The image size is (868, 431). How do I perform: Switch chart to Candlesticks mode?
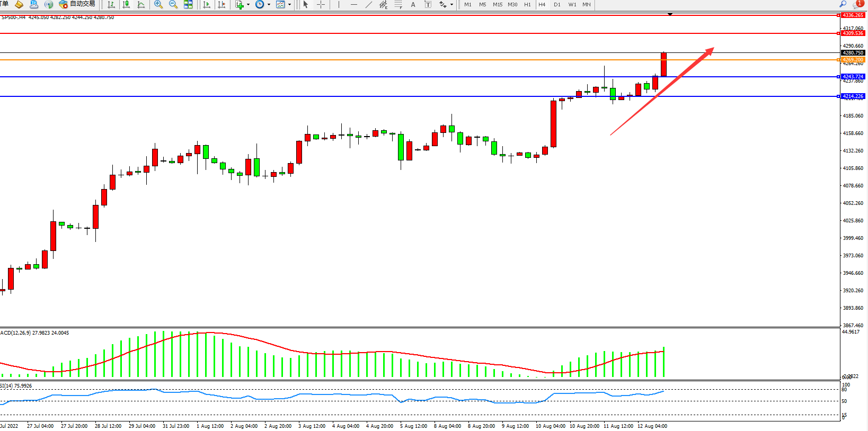(126, 4)
